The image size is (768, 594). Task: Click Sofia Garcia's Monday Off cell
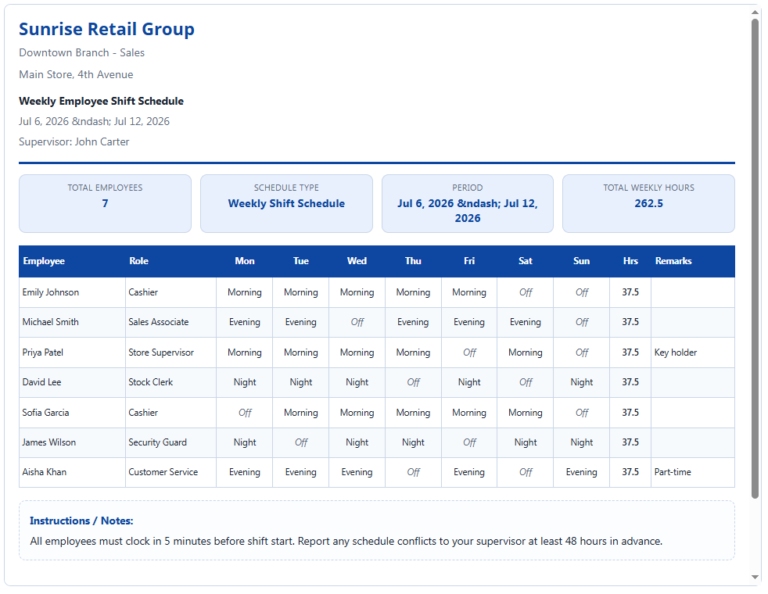[244, 413]
